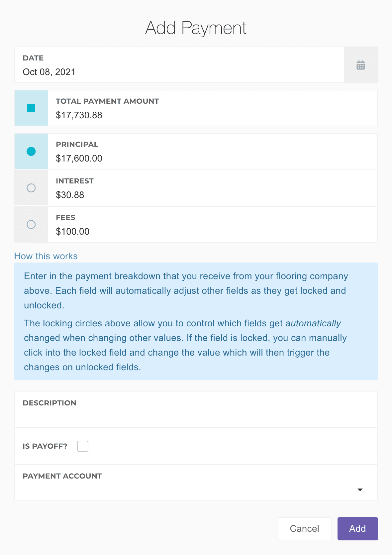Toggle the Total Payment Amount lock square

pyautogui.click(x=31, y=108)
